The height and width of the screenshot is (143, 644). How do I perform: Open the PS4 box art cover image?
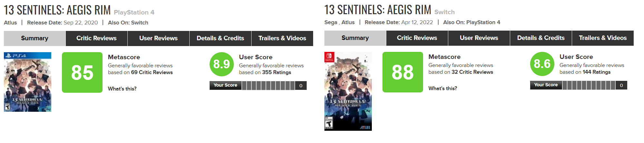point(27,82)
